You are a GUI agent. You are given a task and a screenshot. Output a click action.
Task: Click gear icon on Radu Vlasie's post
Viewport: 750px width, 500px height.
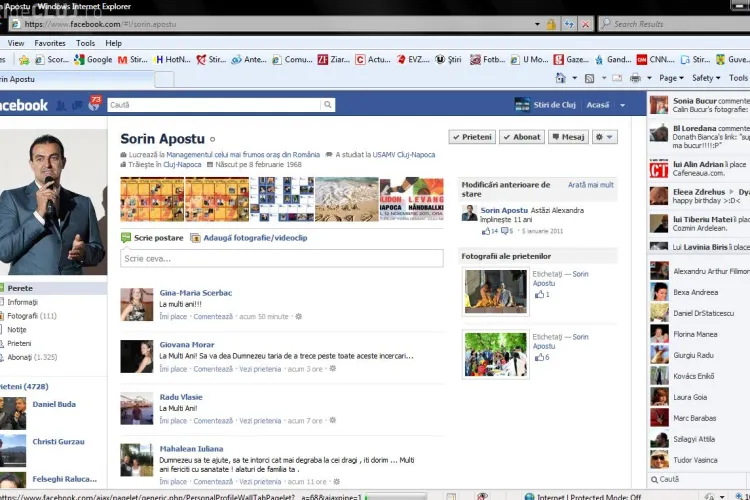(332, 420)
